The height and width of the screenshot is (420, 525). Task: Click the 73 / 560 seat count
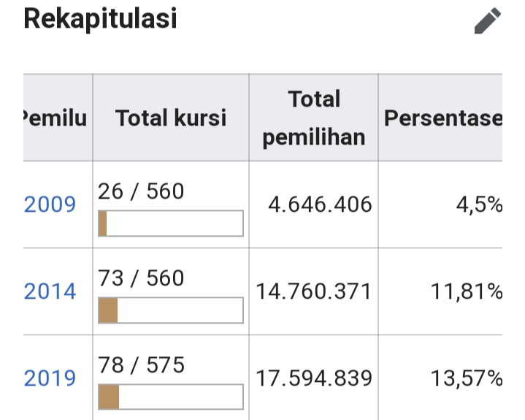tap(141, 278)
